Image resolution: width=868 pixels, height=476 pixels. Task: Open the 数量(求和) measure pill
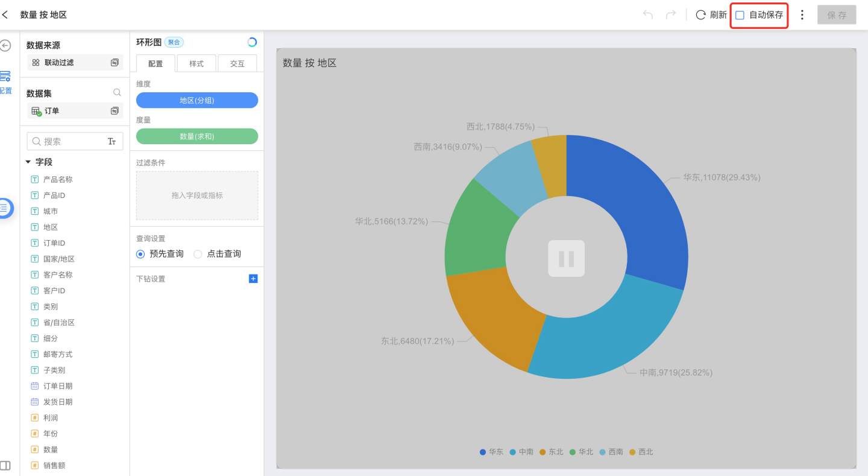[x=197, y=137]
